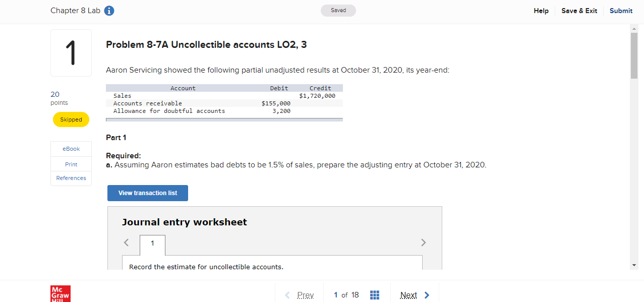Click the Saved status pill
This screenshot has width=644, height=302.
pyautogui.click(x=338, y=10)
